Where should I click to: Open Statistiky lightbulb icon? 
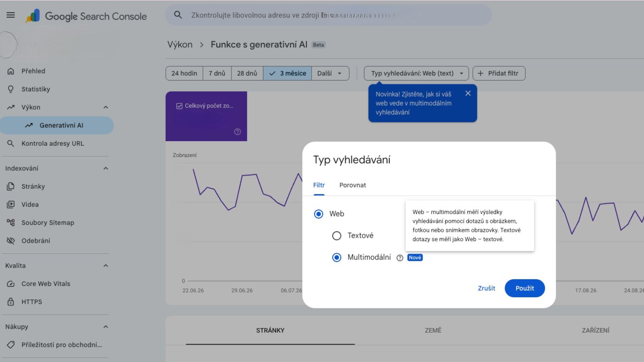tap(11, 89)
